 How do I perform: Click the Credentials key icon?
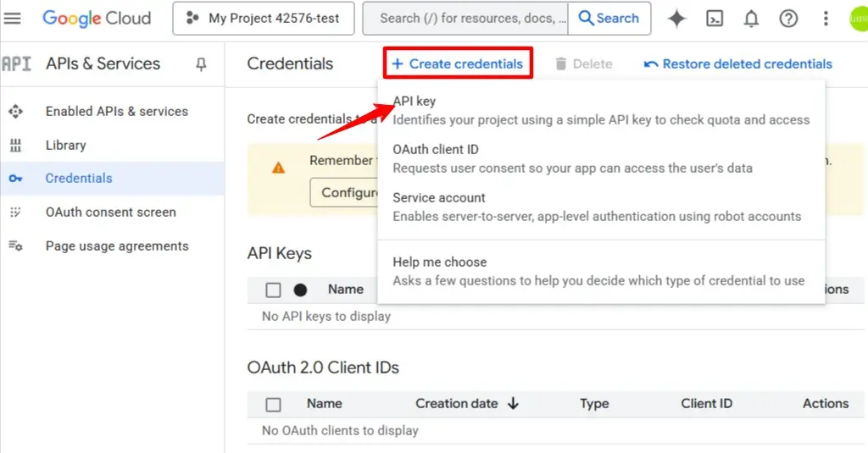tap(15, 179)
